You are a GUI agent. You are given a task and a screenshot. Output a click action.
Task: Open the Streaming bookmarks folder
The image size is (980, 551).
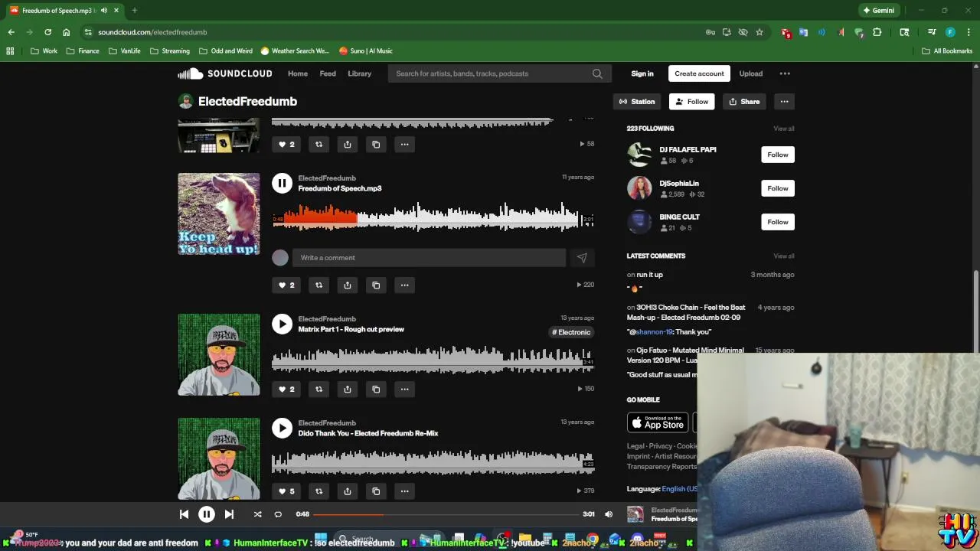click(170, 51)
